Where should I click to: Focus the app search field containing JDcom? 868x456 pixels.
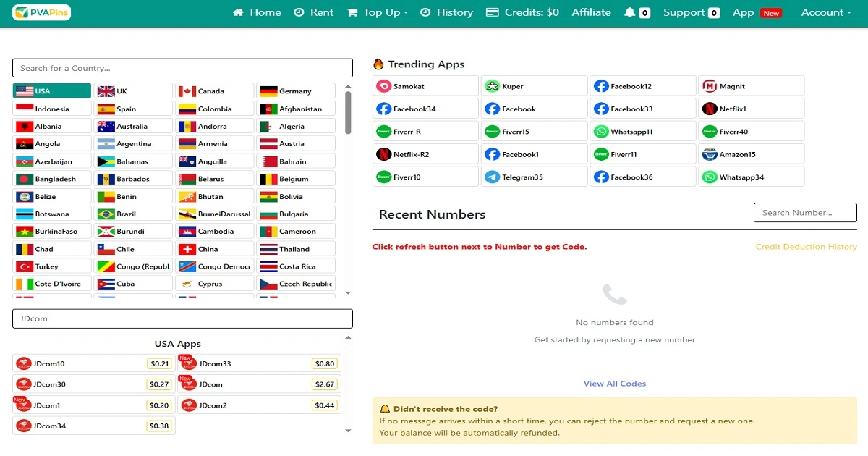click(x=182, y=318)
